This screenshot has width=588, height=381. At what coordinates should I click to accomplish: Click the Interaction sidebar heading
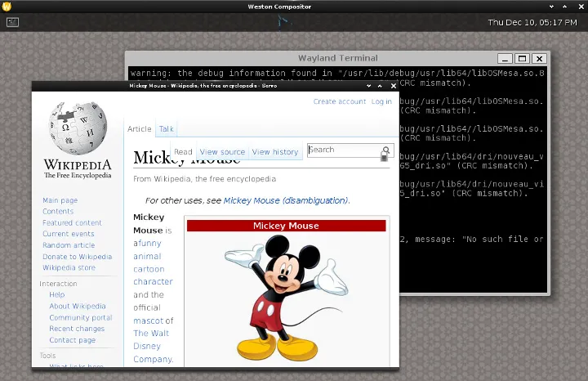point(58,284)
